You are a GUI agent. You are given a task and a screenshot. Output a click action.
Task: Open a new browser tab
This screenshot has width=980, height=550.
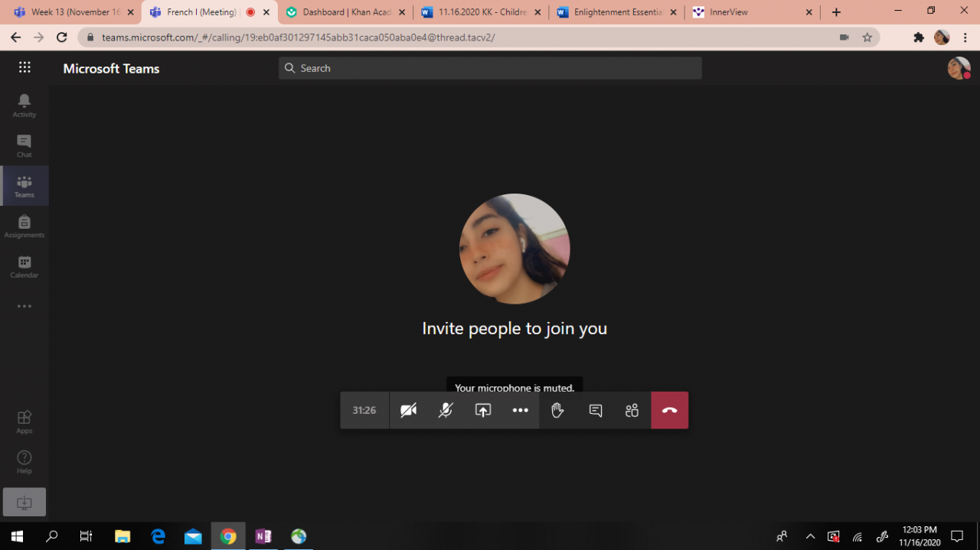pos(836,12)
